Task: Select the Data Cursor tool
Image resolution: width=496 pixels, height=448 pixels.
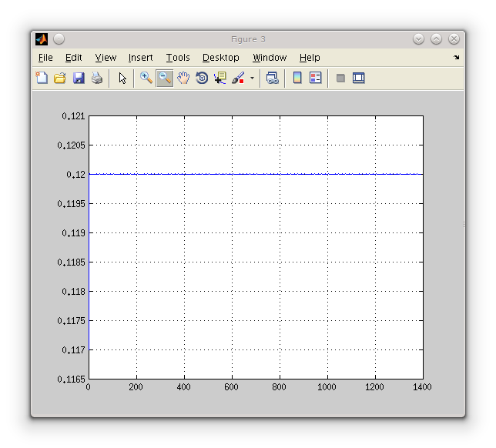Action: click(x=220, y=78)
